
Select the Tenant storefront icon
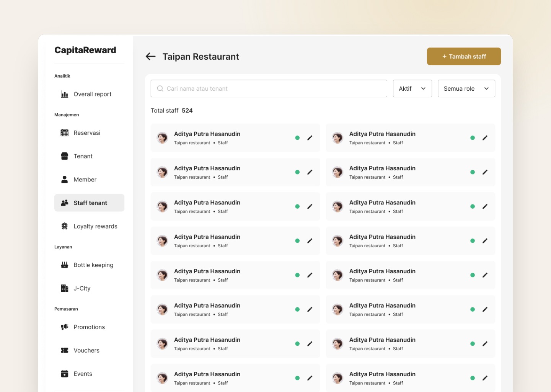[x=64, y=156]
